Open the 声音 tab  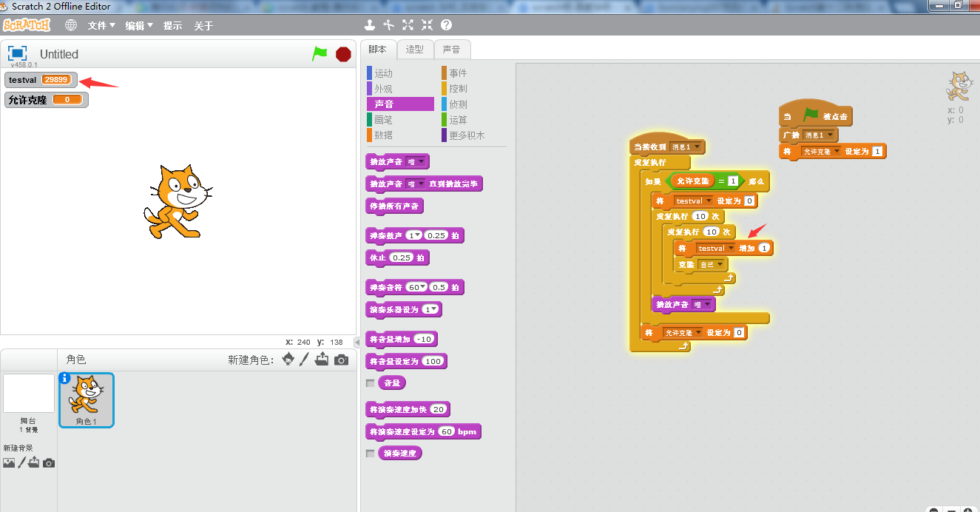(x=451, y=50)
